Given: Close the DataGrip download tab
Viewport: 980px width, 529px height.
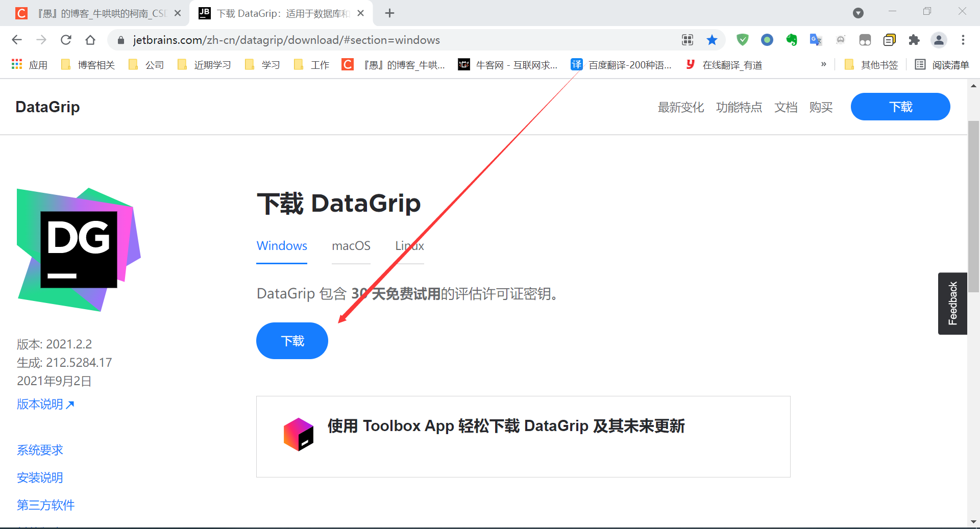Looking at the screenshot, I should point(361,13).
